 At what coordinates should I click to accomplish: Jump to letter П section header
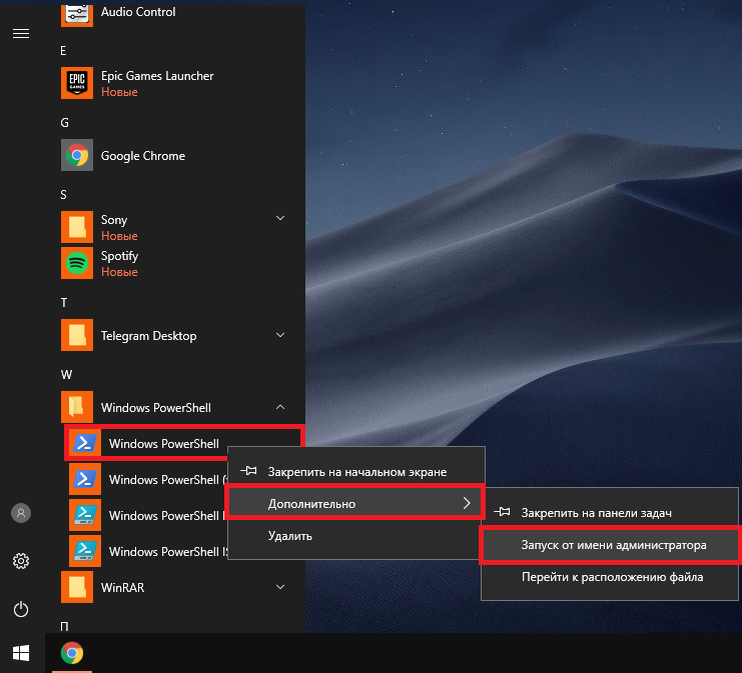pos(64,627)
